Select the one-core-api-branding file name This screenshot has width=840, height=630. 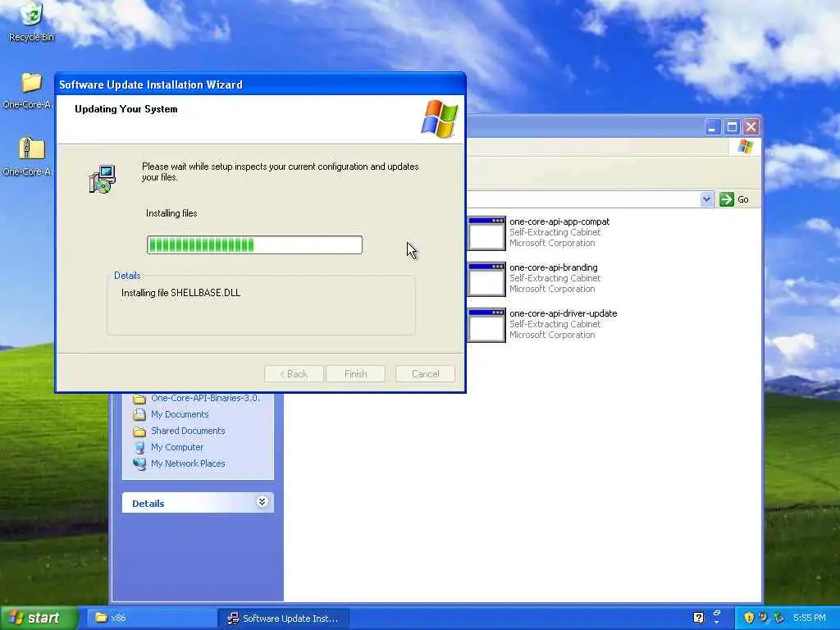554,267
